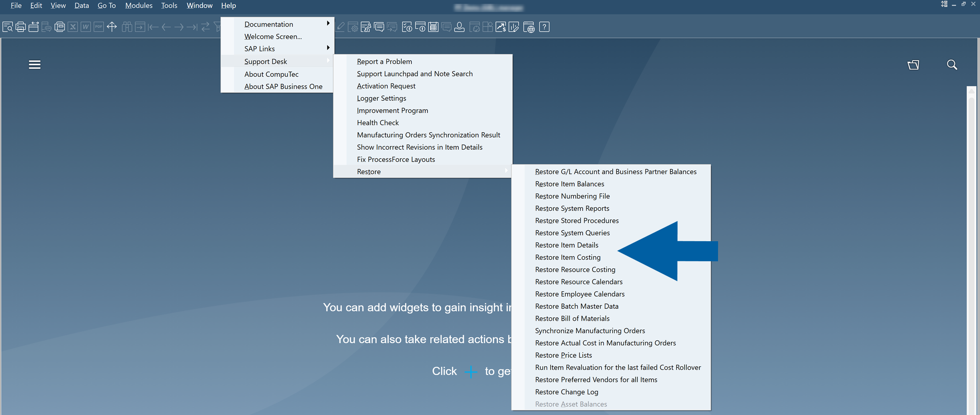This screenshot has height=415, width=980.
Task: Open the File menu
Action: pyautogui.click(x=16, y=5)
